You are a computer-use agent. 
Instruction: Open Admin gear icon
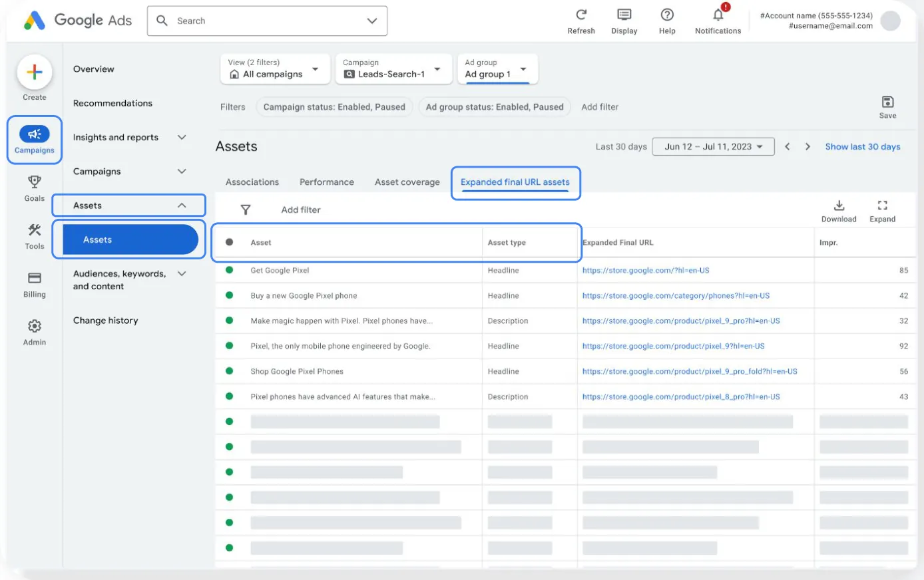point(35,326)
